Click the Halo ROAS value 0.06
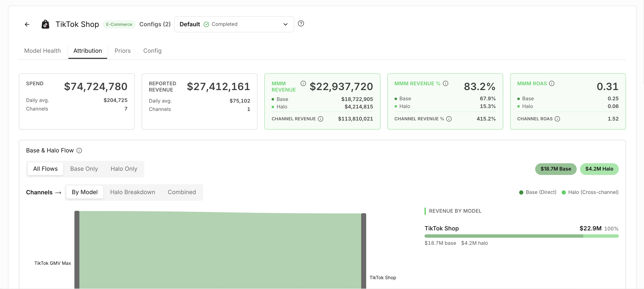 tap(613, 106)
